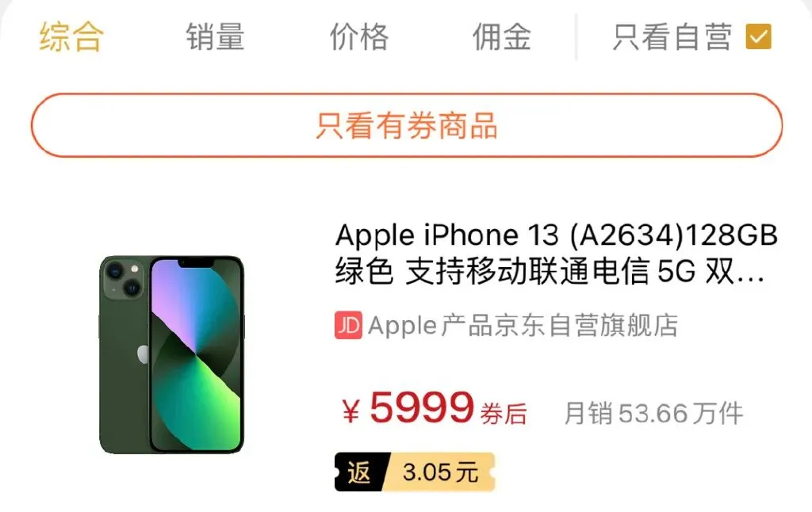The width and height of the screenshot is (812, 512).
Task: Click the 只看自营 label text
Action: 672,36
